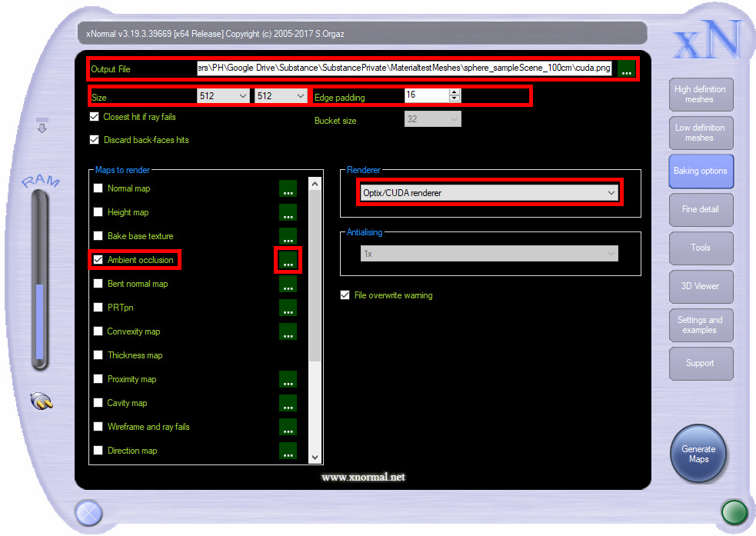Open Ambient occlusion options button

(288, 261)
